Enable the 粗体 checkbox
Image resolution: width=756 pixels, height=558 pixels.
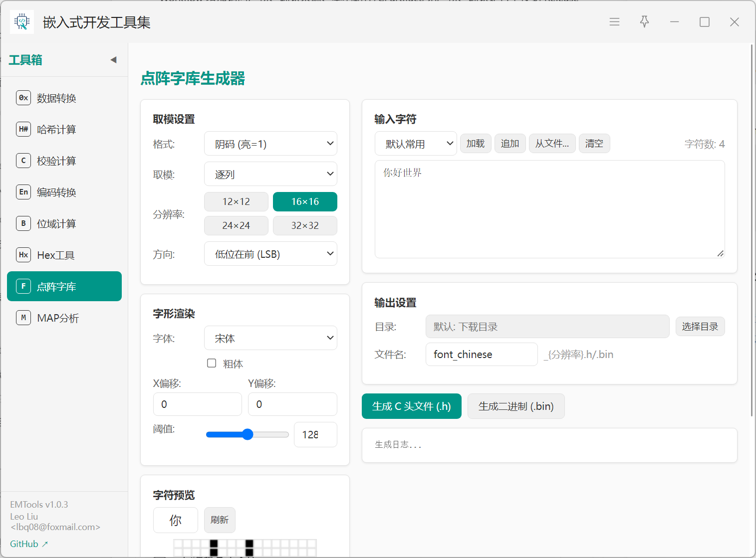212,363
